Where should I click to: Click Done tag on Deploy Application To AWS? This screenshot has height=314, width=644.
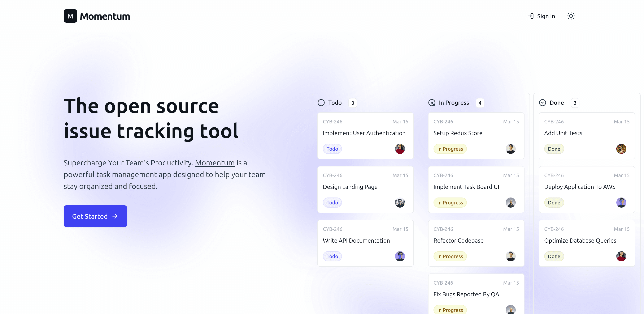(554, 203)
